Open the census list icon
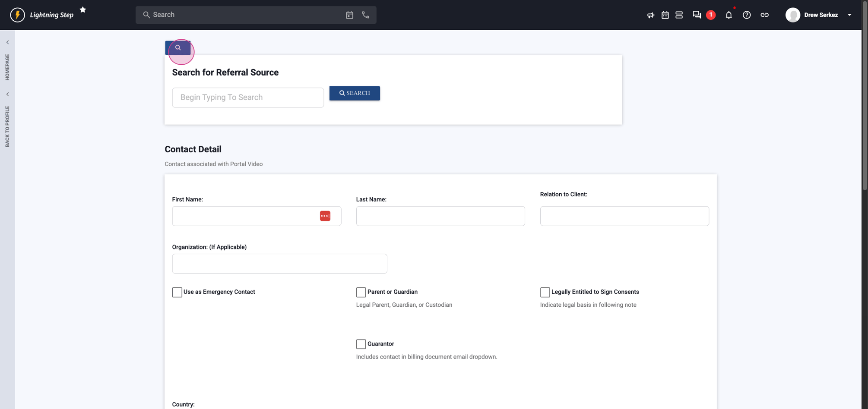Screen dimensions: 868x409 [x=679, y=15]
